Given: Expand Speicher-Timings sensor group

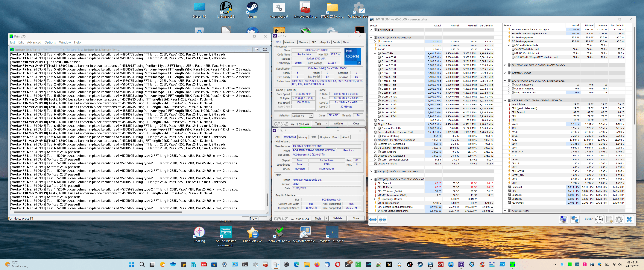Looking at the screenshot, I should click(505, 73).
